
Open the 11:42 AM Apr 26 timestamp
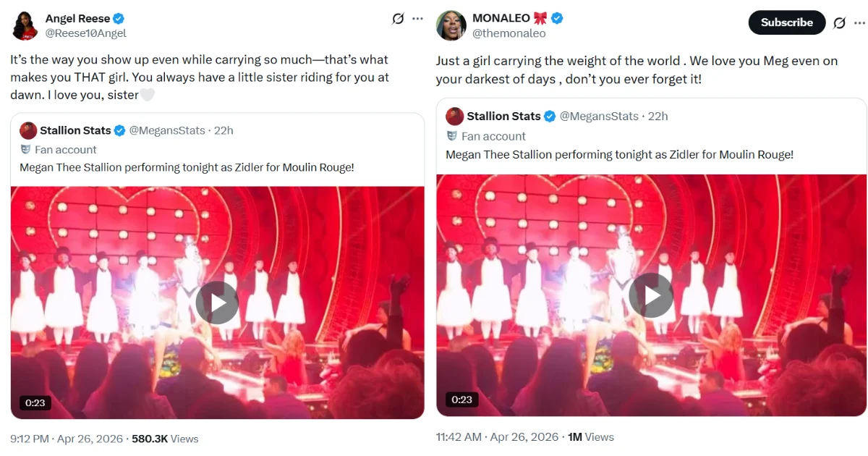497,437
